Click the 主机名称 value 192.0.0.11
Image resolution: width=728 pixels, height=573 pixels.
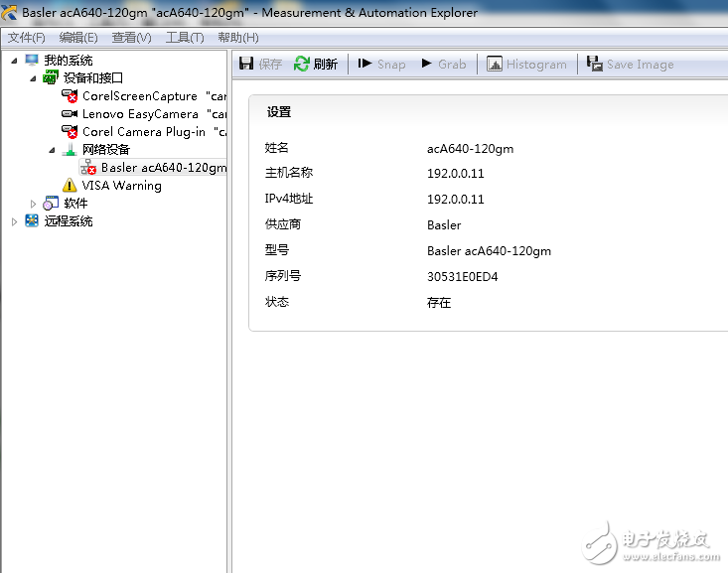point(456,174)
